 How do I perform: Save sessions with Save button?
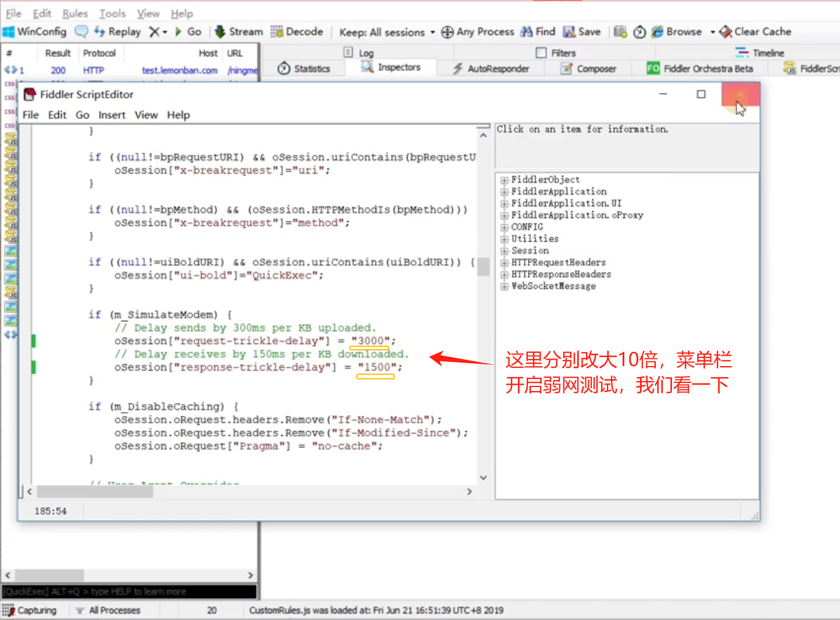point(582,31)
